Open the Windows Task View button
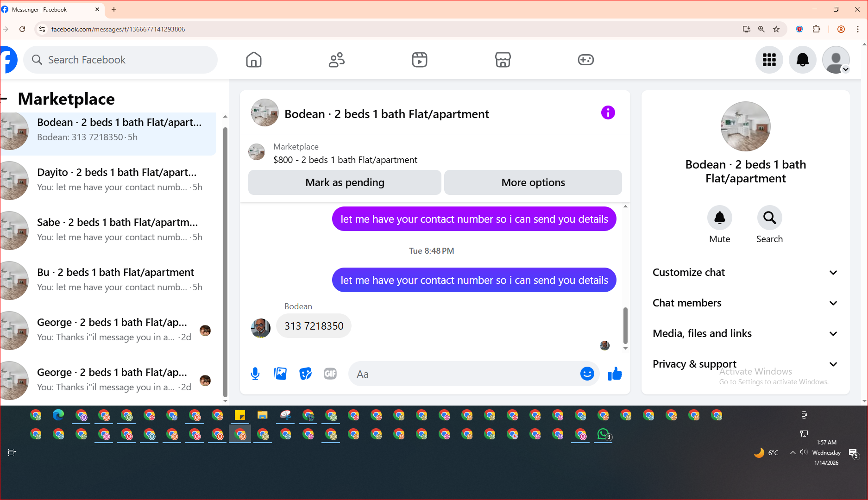The image size is (868, 500). click(12, 453)
